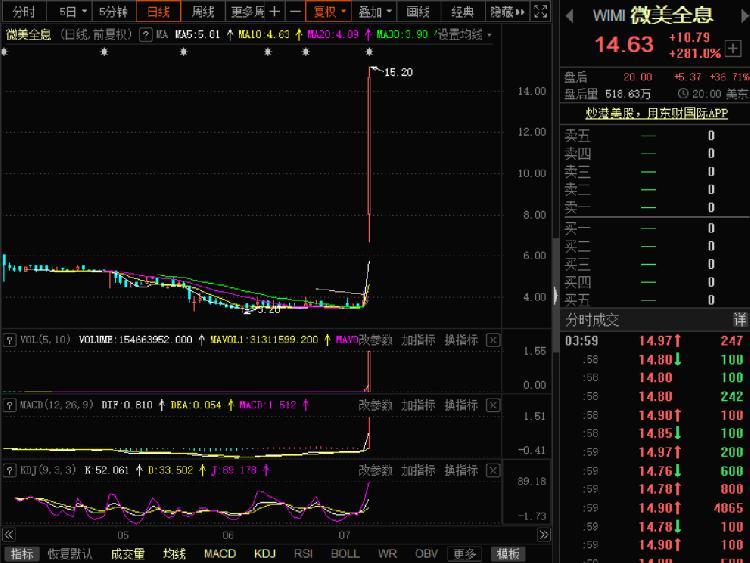
Task: Click 恢复默认 restore defaults
Action: click(x=70, y=554)
